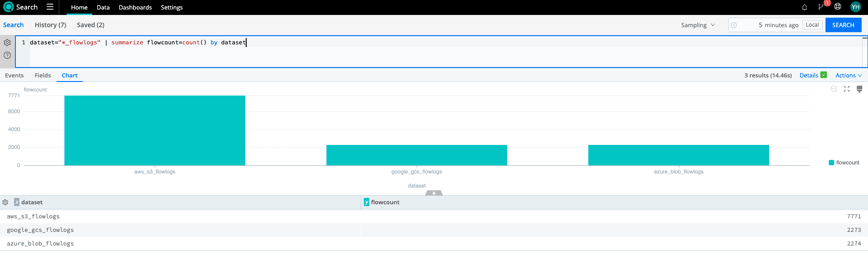
Task: Click the chart paintbrush format icon
Action: (859, 89)
